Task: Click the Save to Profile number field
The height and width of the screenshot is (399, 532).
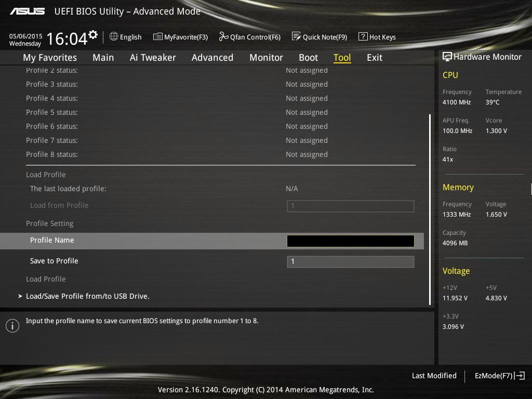Action: (x=351, y=262)
